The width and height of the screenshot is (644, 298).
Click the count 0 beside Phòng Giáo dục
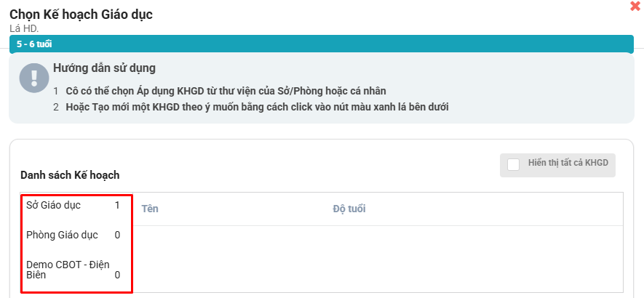pos(117,235)
